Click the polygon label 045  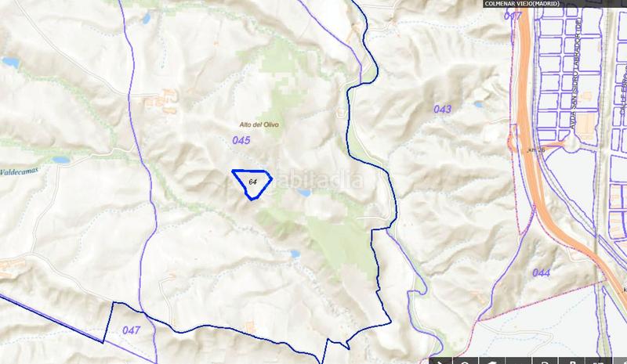241,140
